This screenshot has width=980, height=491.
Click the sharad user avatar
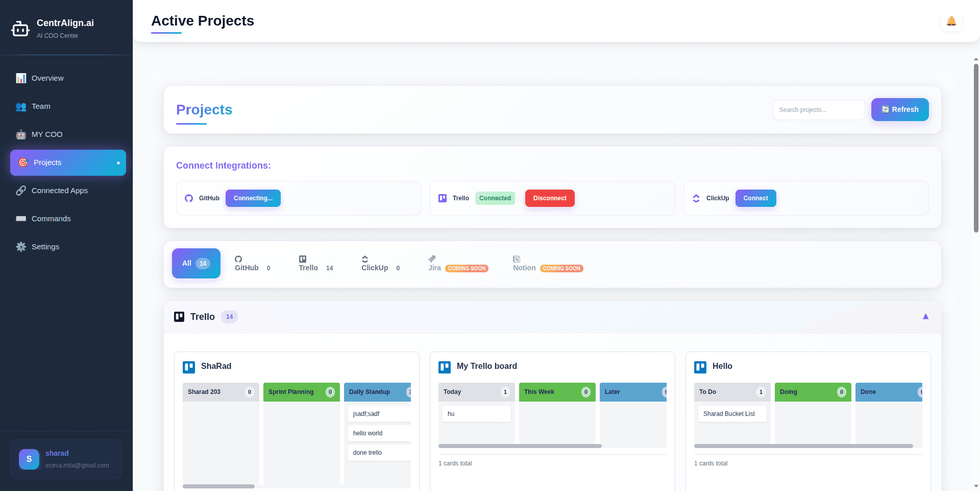point(29,459)
